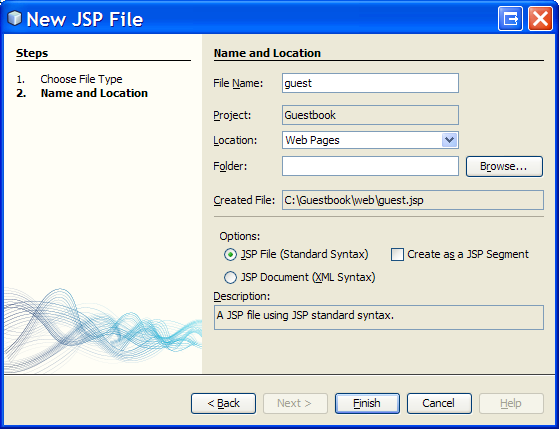Go back with the < Back button
The width and height of the screenshot is (559, 429).
coord(223,403)
